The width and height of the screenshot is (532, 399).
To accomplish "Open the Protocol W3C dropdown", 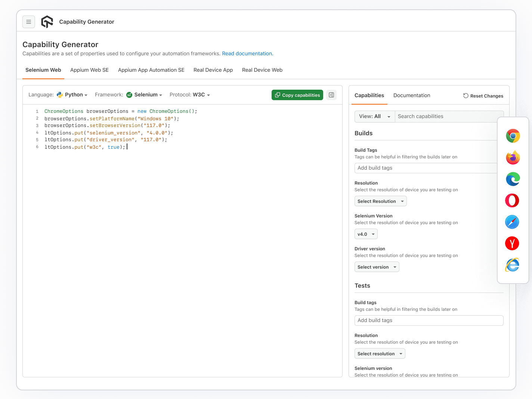I will [200, 95].
